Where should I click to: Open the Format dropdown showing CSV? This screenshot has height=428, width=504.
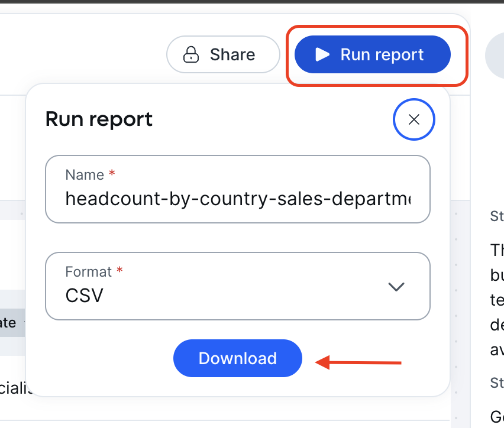pyautogui.click(x=238, y=286)
